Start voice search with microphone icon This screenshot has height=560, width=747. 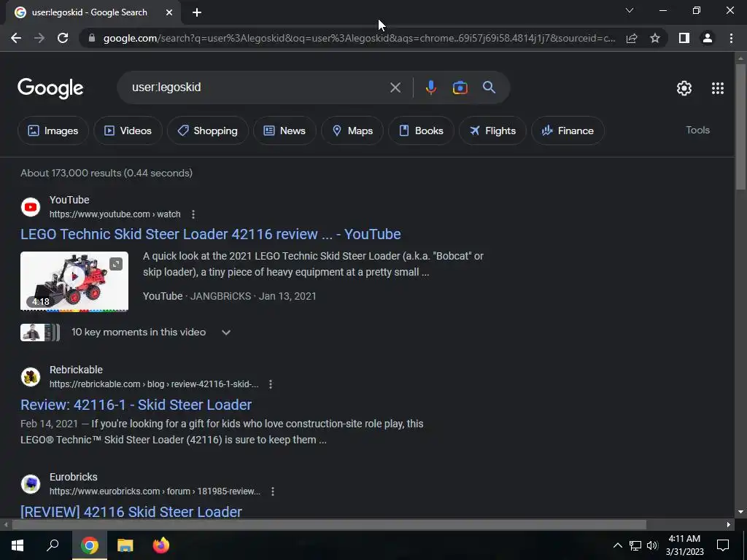point(430,87)
